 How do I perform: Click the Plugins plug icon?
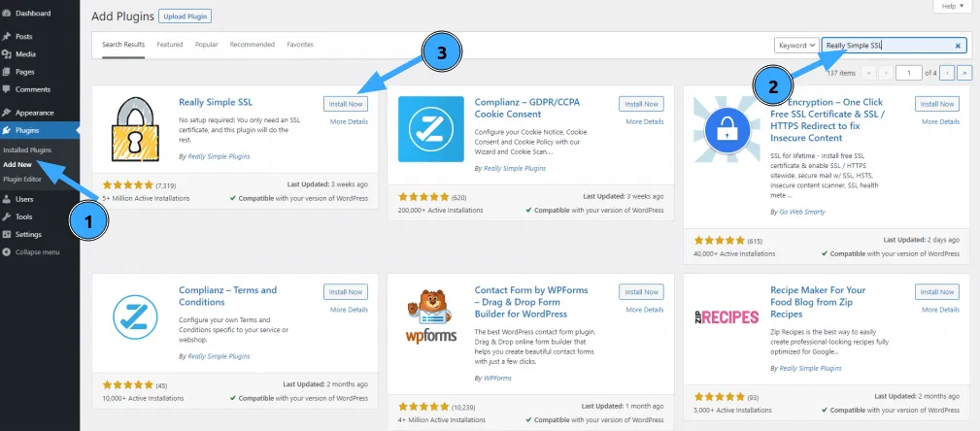pyautogui.click(x=6, y=130)
